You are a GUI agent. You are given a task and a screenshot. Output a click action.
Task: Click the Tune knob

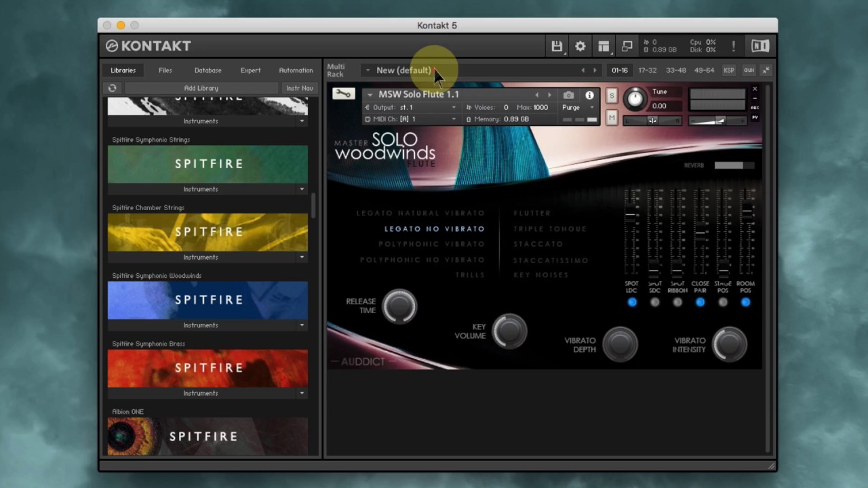pos(635,99)
